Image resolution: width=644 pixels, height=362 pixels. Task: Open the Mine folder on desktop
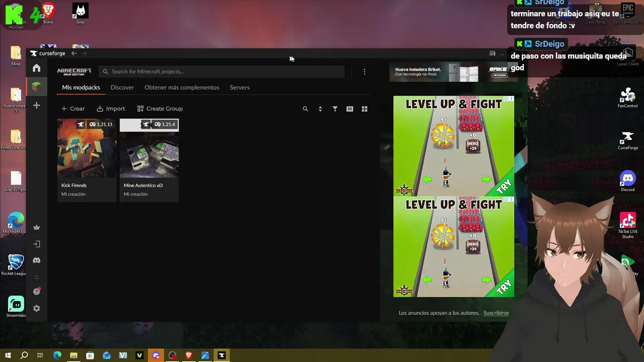(x=16, y=56)
